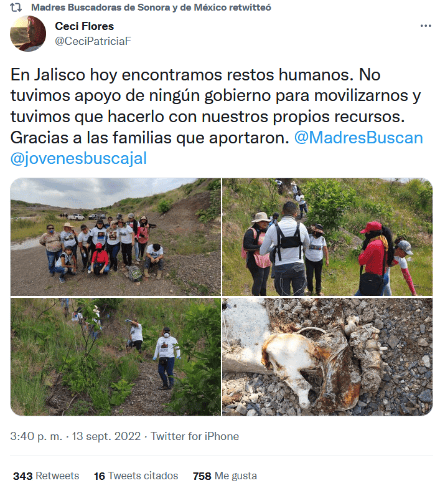
Task: Open the @CeciPatriciaF handle
Action: click(x=93, y=41)
